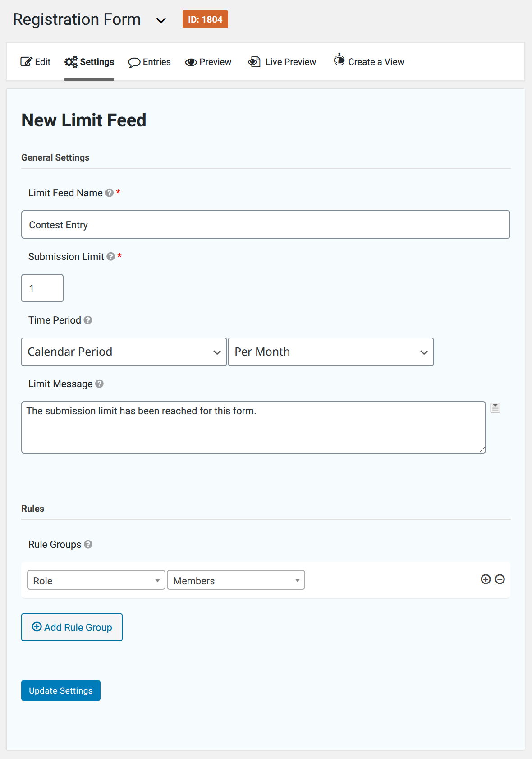Image resolution: width=532 pixels, height=759 pixels.
Task: Click the Limit Message help icon
Action: pyautogui.click(x=100, y=384)
